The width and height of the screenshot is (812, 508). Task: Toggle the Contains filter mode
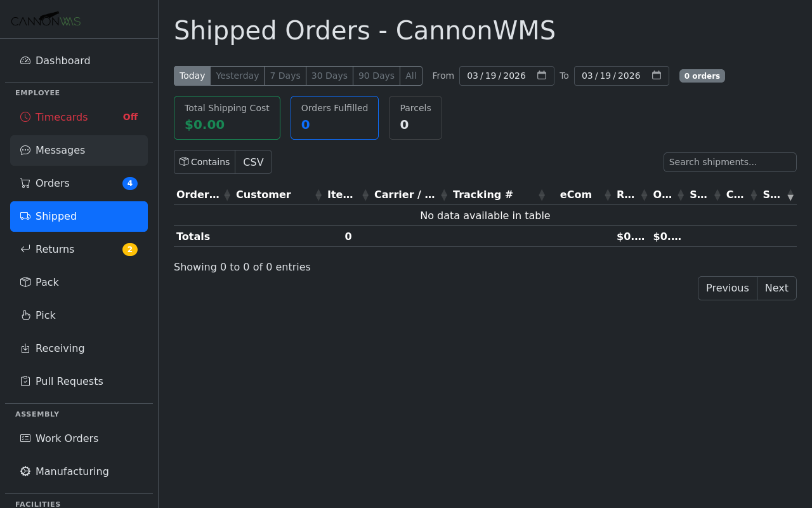(x=204, y=162)
